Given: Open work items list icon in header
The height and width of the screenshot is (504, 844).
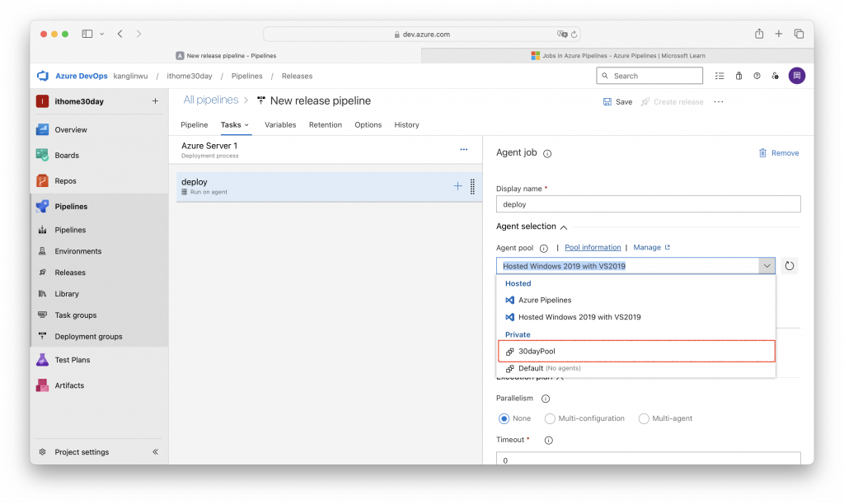Looking at the screenshot, I should [x=720, y=76].
